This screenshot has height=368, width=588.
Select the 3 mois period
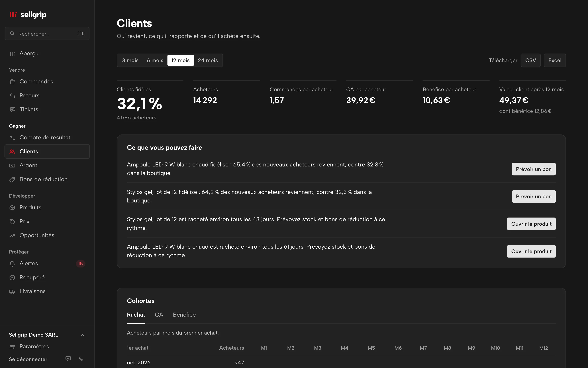[130, 60]
